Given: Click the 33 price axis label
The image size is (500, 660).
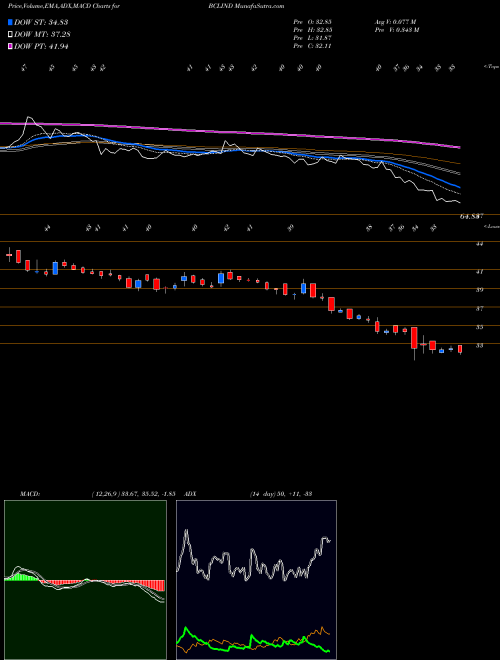Looking at the screenshot, I should point(479,346).
